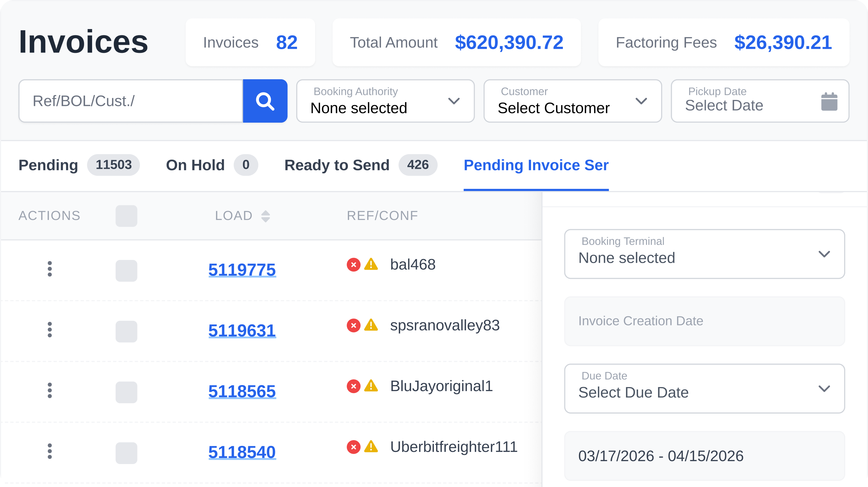Switch to the On Hold tab
The width and height of the screenshot is (868, 487).
click(212, 165)
